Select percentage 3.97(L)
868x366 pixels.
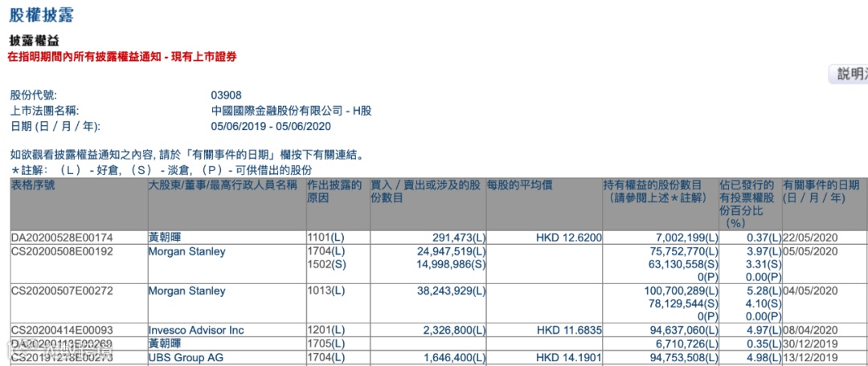click(764, 251)
